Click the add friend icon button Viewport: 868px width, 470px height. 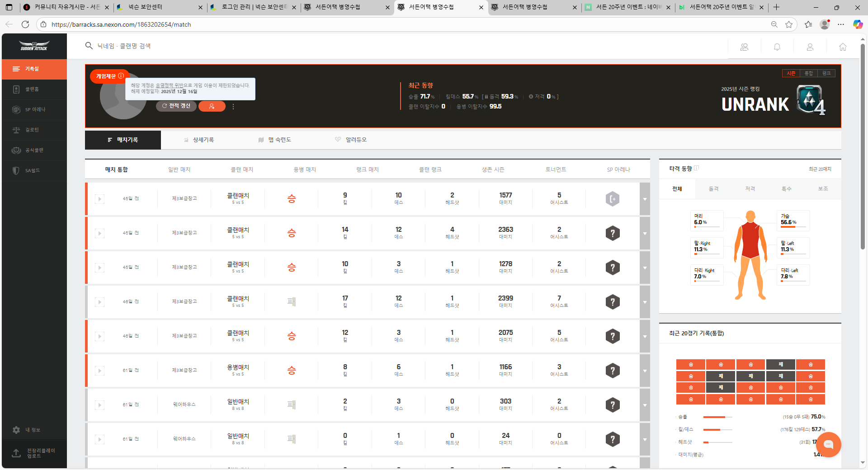pos(212,106)
